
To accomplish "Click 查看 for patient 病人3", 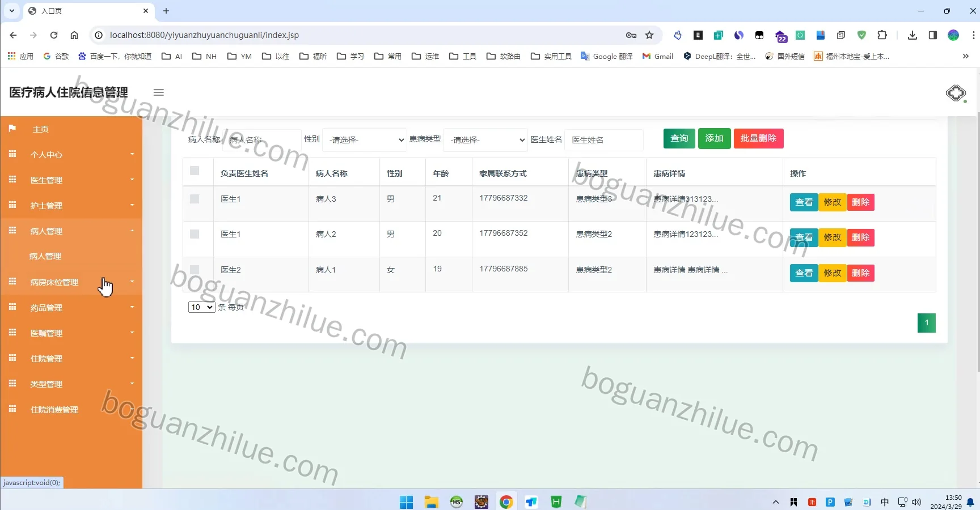I will 804,202.
